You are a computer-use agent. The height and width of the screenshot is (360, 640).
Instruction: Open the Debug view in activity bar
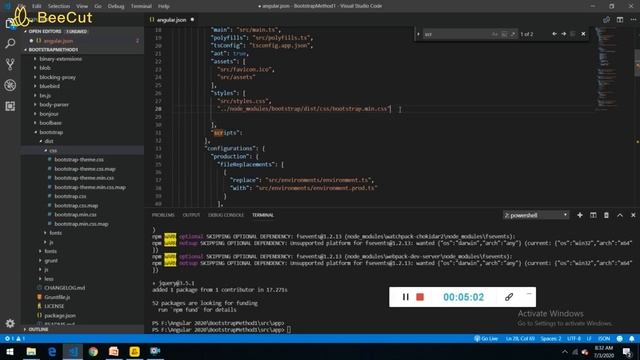point(10,85)
